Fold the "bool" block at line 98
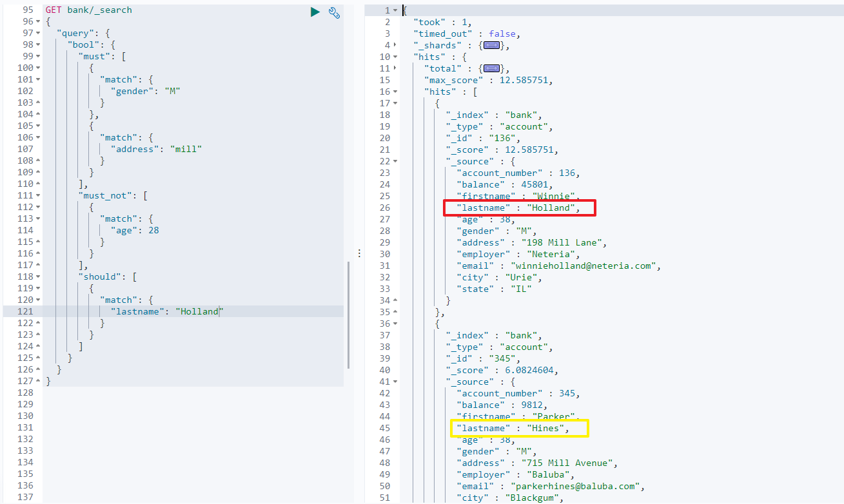Screen dimensions: 844x504 pos(39,45)
